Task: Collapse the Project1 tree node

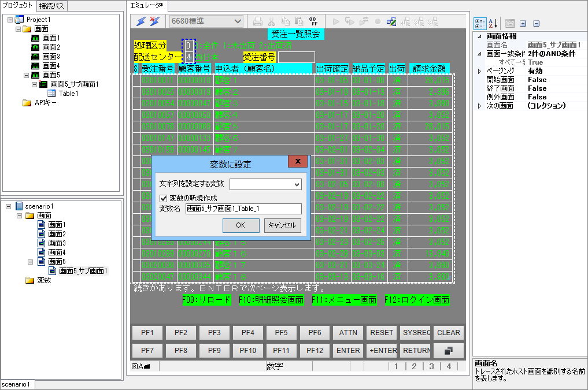Action: [10, 20]
